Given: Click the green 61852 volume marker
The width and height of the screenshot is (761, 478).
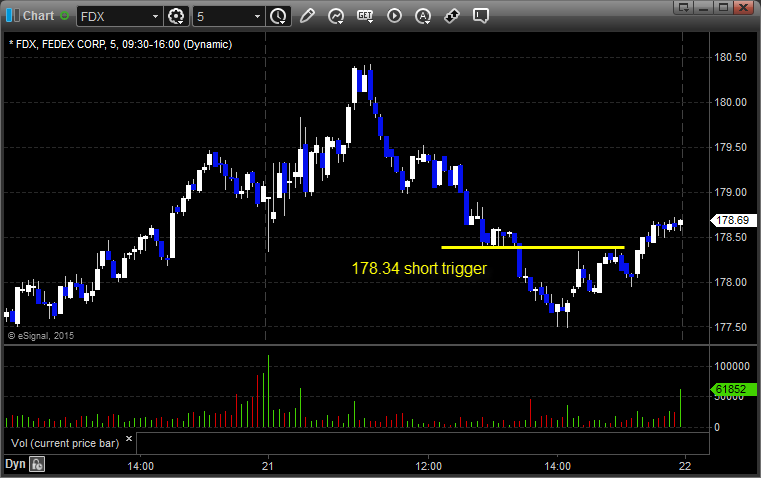Looking at the screenshot, I should [732, 389].
